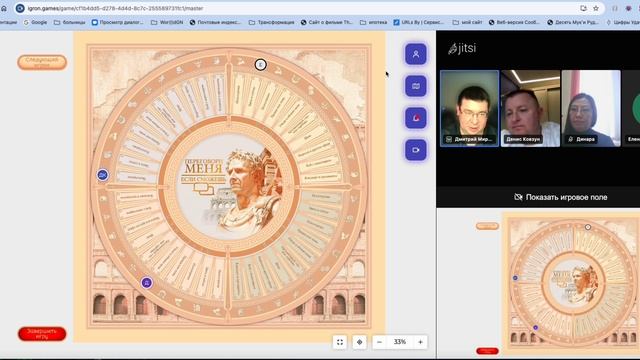Open the Почтовые индекс... bookmark
640x360 pixels.
click(x=215, y=22)
